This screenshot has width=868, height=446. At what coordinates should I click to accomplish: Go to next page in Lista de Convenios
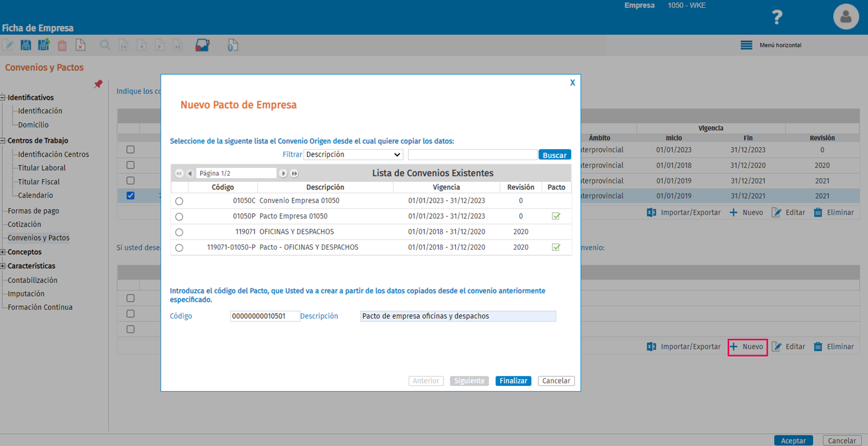(x=283, y=173)
